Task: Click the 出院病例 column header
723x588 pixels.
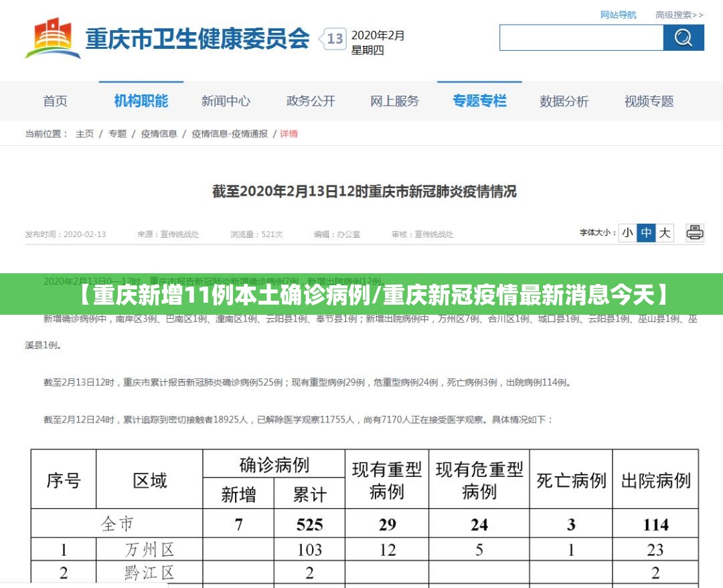Action: (655, 480)
